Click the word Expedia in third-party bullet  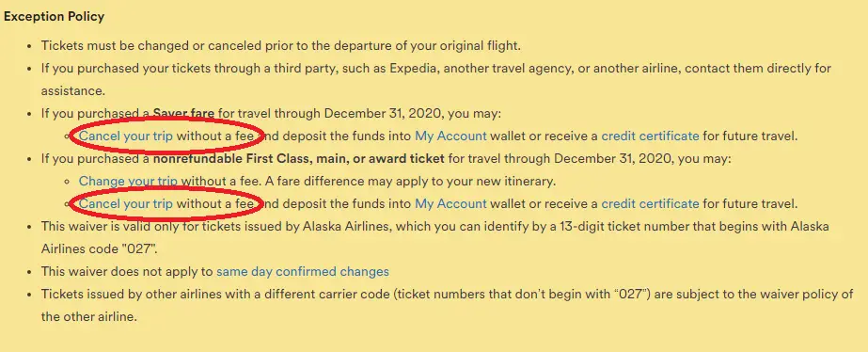pyautogui.click(x=411, y=68)
